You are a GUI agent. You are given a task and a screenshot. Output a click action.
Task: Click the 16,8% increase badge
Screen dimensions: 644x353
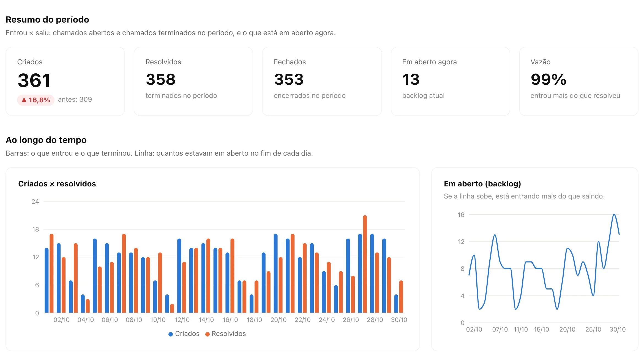pyautogui.click(x=36, y=100)
